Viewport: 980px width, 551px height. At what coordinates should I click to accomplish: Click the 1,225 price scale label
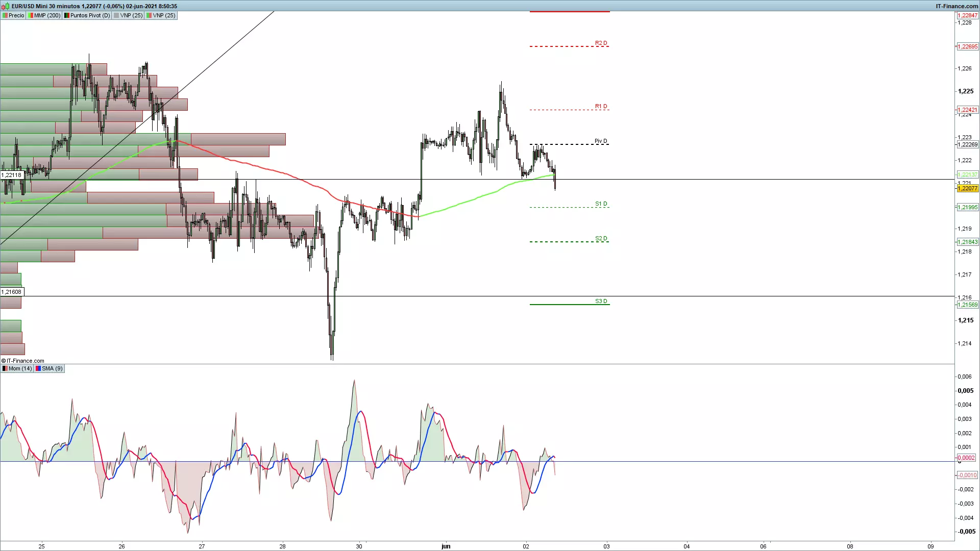[966, 91]
